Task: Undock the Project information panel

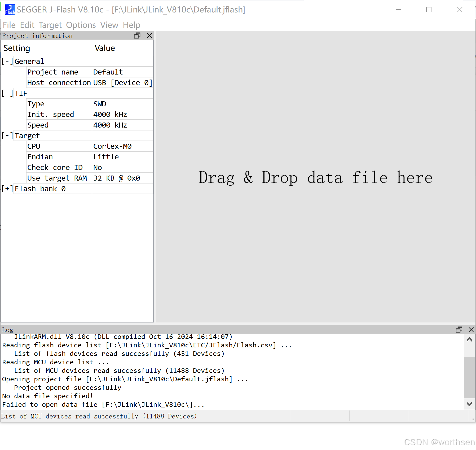Action: [x=137, y=36]
